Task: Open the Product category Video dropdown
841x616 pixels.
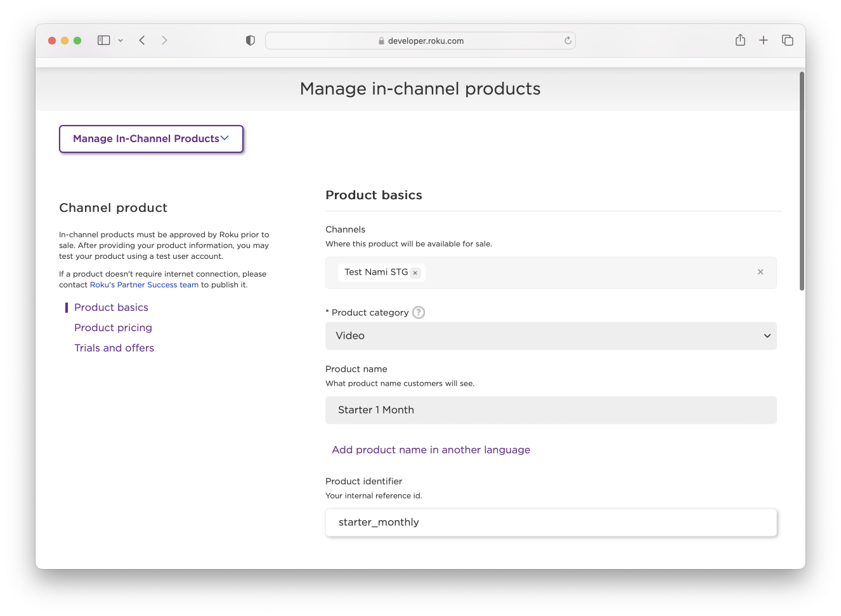Action: click(551, 336)
